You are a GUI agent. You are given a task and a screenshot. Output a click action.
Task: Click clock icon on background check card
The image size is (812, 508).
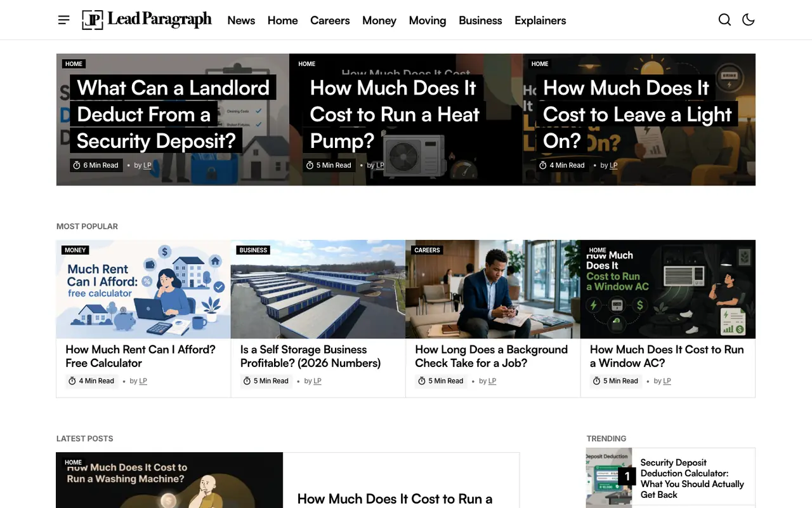[x=422, y=381]
